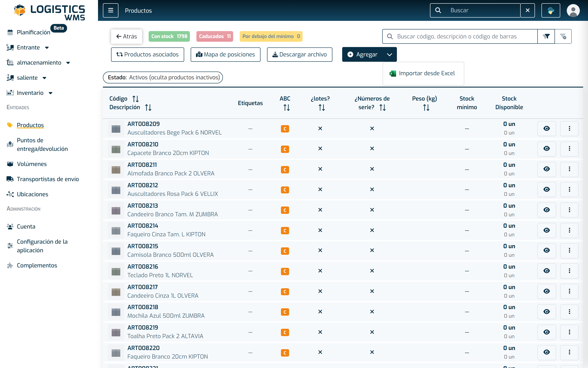
Task: Open Ubicaciones in sidebar
Action: tap(32, 194)
